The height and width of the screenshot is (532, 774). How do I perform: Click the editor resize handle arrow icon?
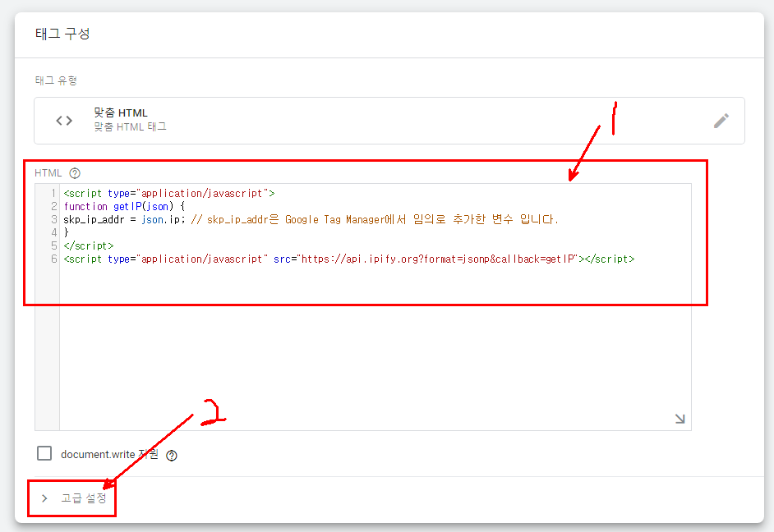[680, 419]
